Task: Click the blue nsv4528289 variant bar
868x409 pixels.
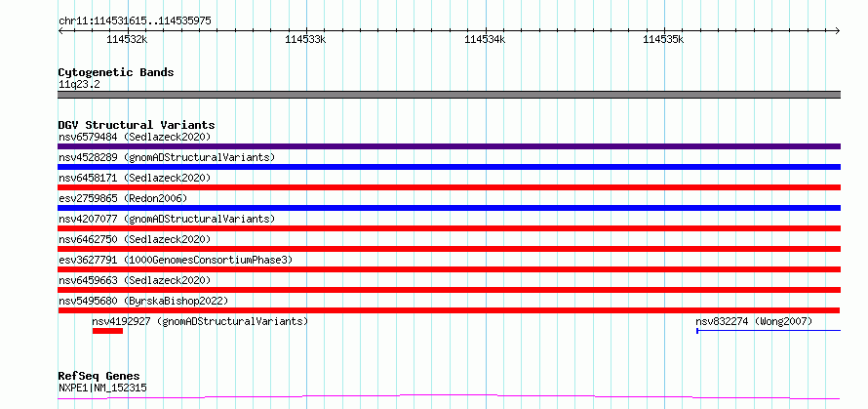Action: (449, 167)
